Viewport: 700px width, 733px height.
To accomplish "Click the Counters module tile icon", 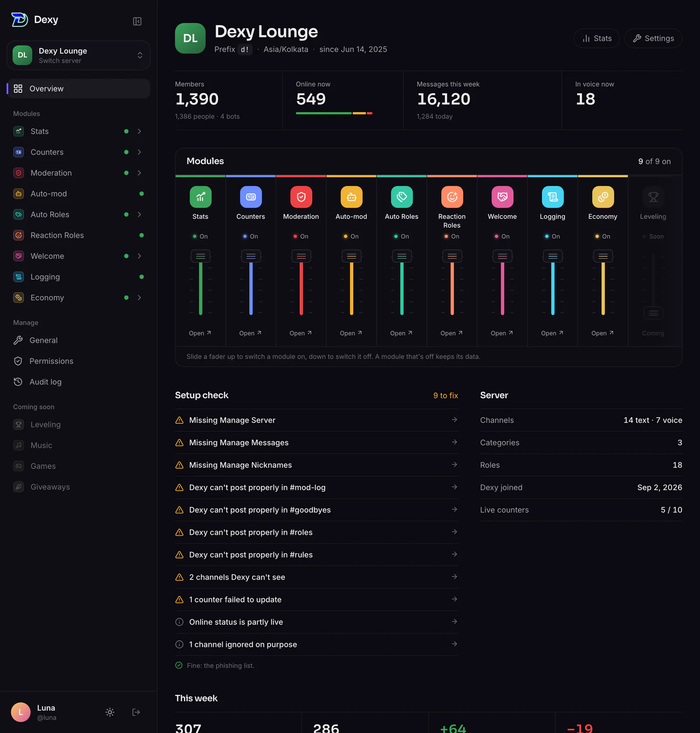I will coord(251,197).
